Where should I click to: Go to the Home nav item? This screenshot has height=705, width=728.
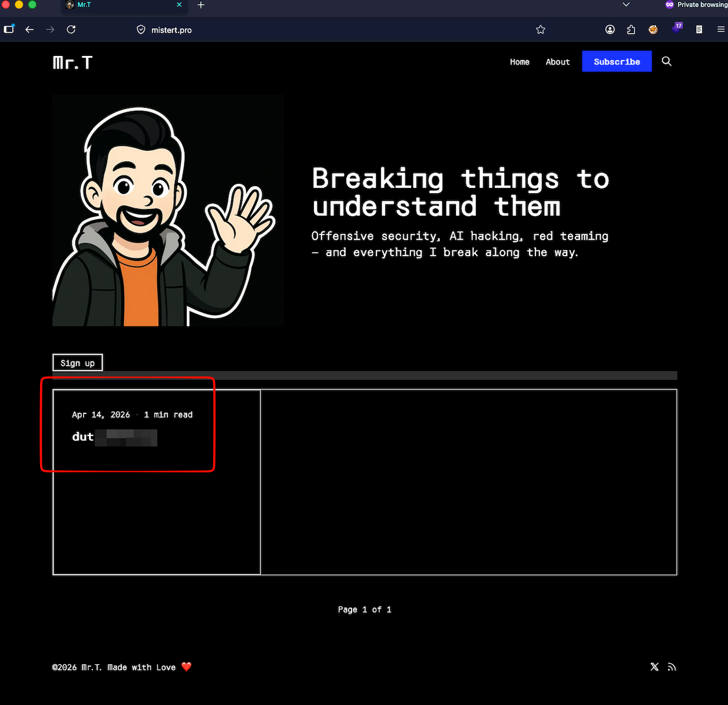pyautogui.click(x=519, y=62)
